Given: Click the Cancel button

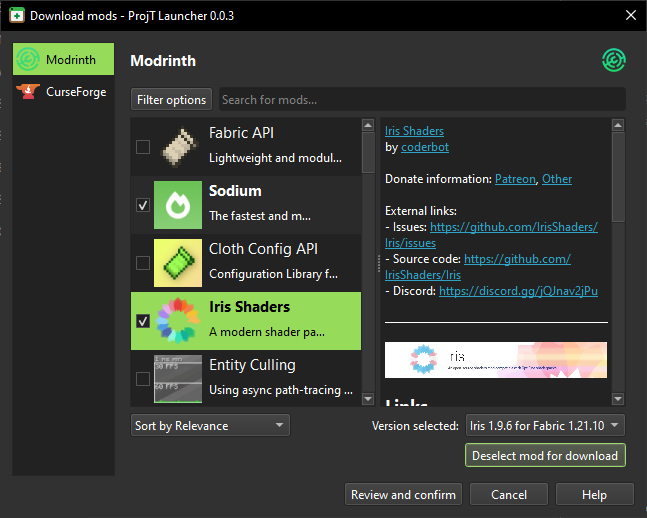Looking at the screenshot, I should [509, 494].
